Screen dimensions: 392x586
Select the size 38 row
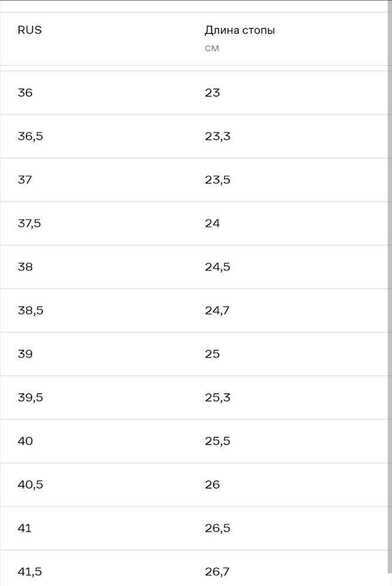click(193, 267)
